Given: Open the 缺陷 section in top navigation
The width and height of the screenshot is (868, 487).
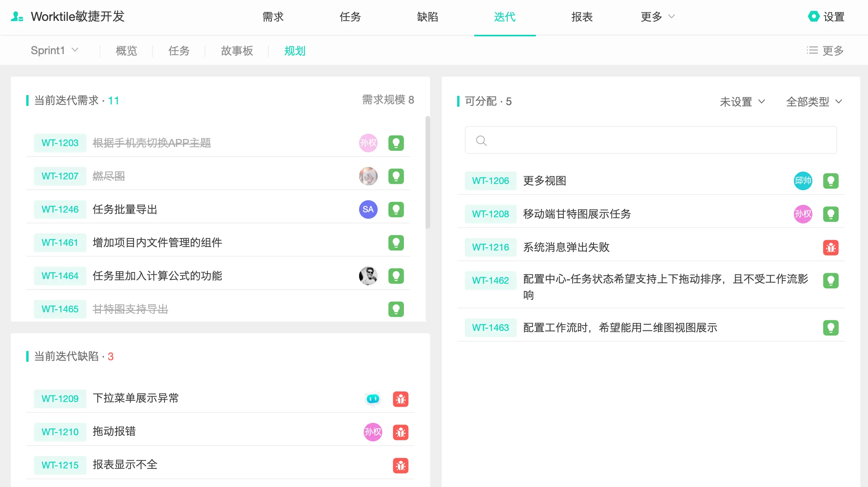Looking at the screenshot, I should 427,17.
